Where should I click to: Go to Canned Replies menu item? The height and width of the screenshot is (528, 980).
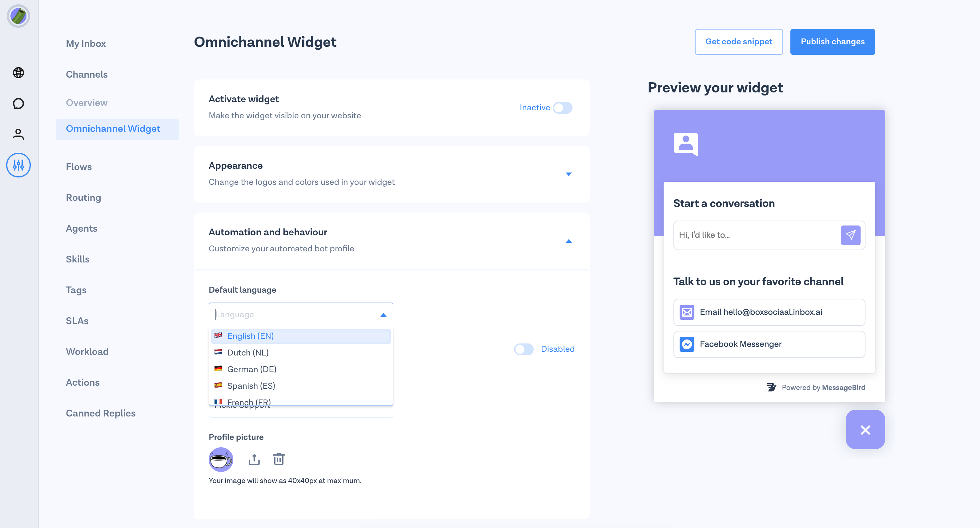point(100,413)
